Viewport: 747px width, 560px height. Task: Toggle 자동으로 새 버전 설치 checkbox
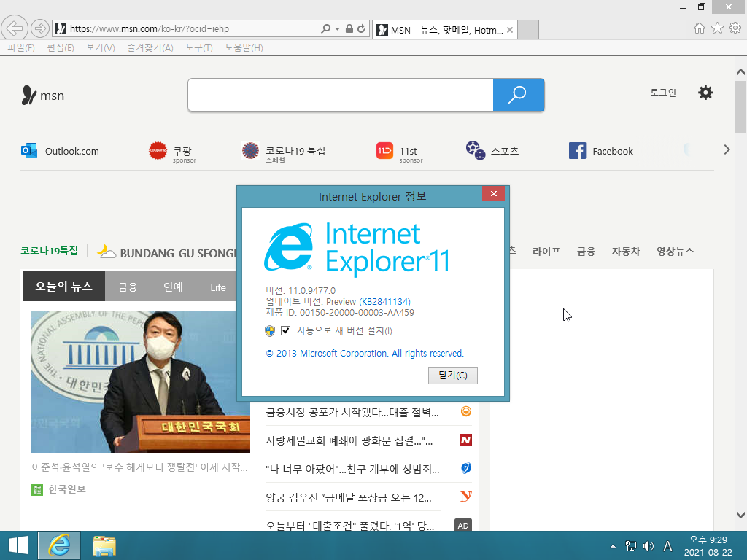coord(285,330)
